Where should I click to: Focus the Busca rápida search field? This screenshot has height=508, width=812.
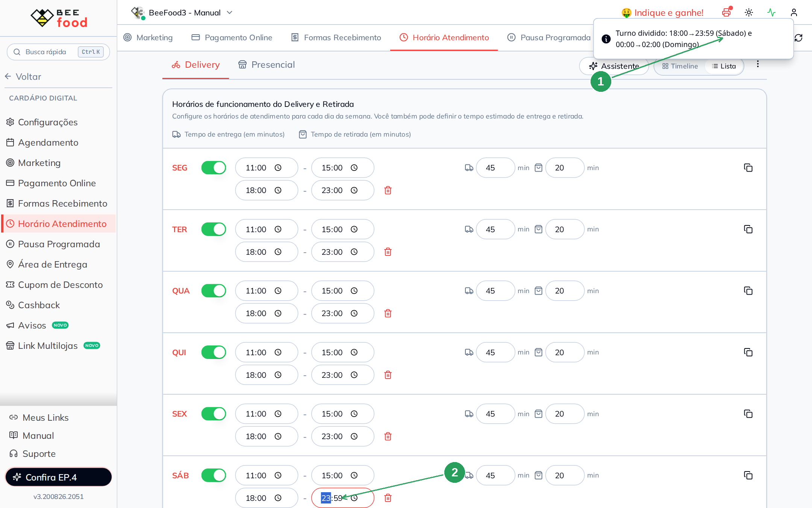tap(58, 52)
